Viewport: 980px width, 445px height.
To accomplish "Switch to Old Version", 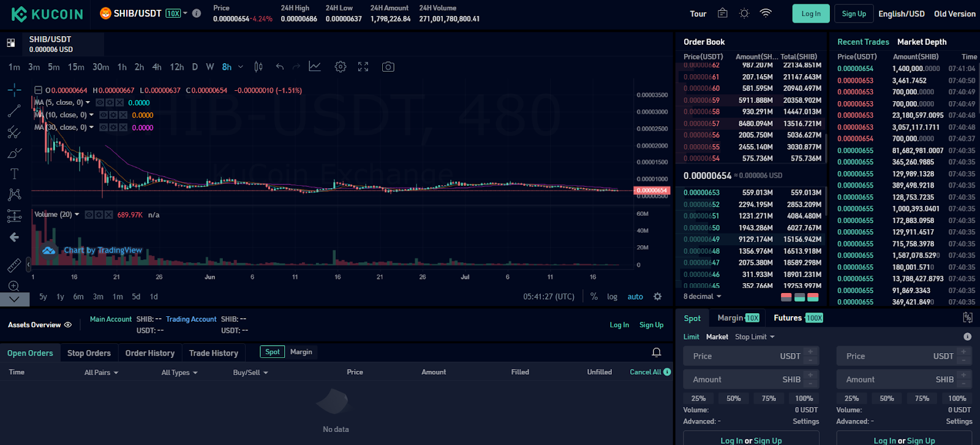I will [x=955, y=13].
